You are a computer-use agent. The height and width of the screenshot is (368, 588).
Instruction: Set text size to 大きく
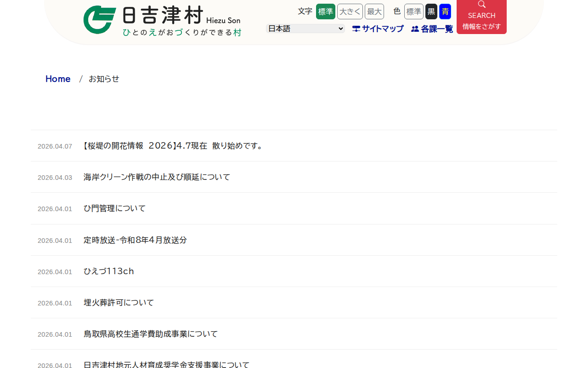(350, 11)
